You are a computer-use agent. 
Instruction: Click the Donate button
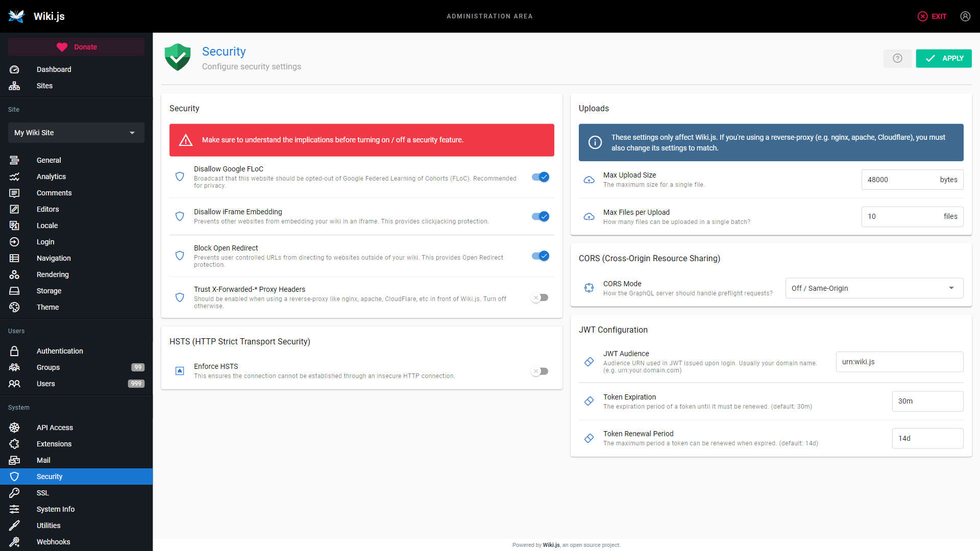[x=76, y=47]
